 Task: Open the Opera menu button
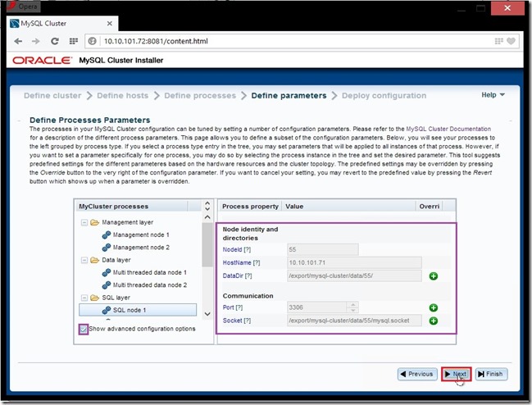click(x=23, y=6)
